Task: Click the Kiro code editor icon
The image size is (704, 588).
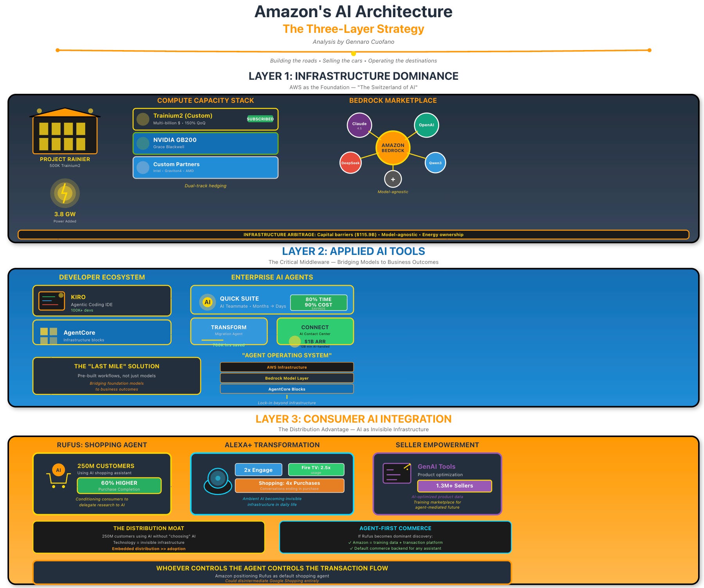Action: [x=52, y=301]
